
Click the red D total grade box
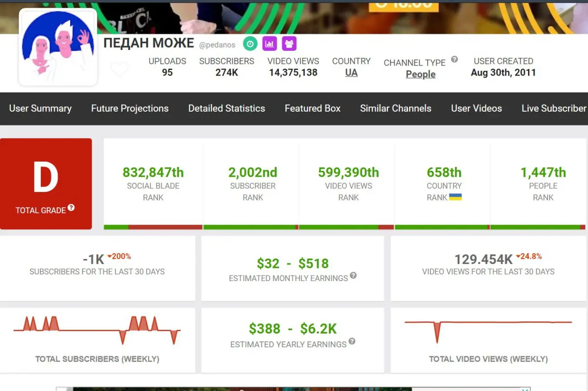pyautogui.click(x=46, y=184)
